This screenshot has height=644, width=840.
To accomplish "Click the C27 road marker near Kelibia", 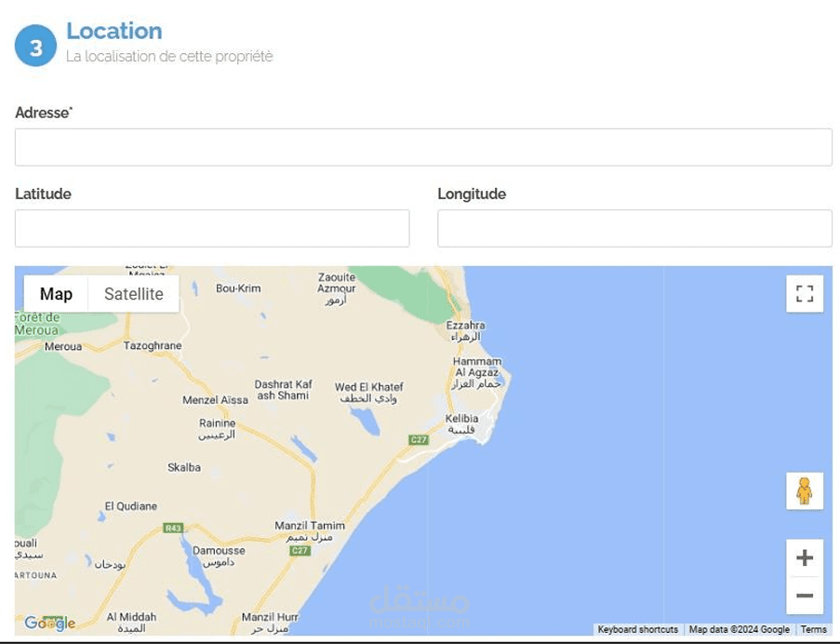I will 419,440.
